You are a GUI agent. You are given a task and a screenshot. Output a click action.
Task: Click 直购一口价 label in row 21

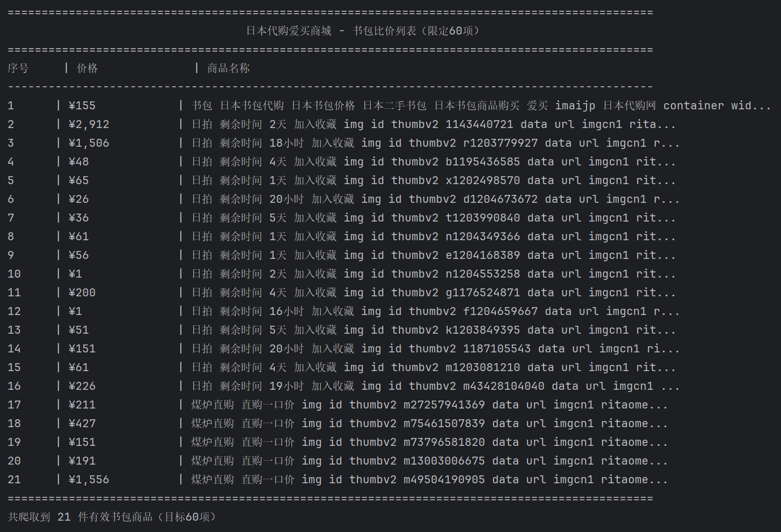[268, 479]
